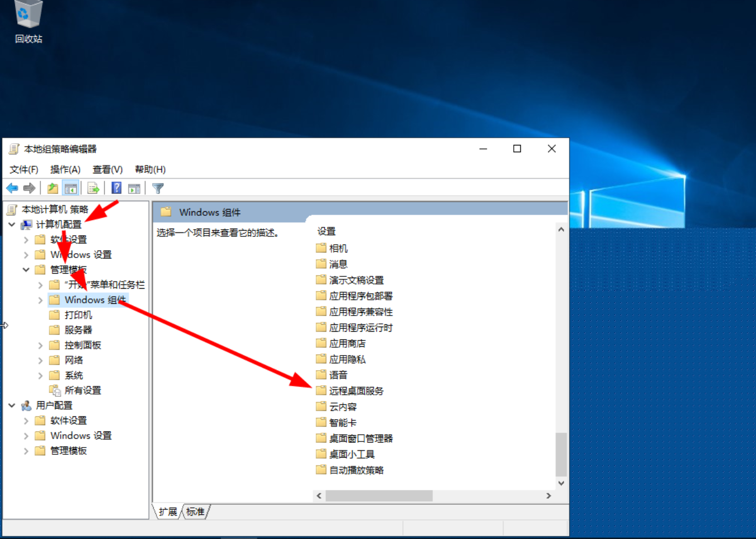The width and height of the screenshot is (756, 539).
Task: Collapse the 计算机配置 node
Action: tap(12, 224)
